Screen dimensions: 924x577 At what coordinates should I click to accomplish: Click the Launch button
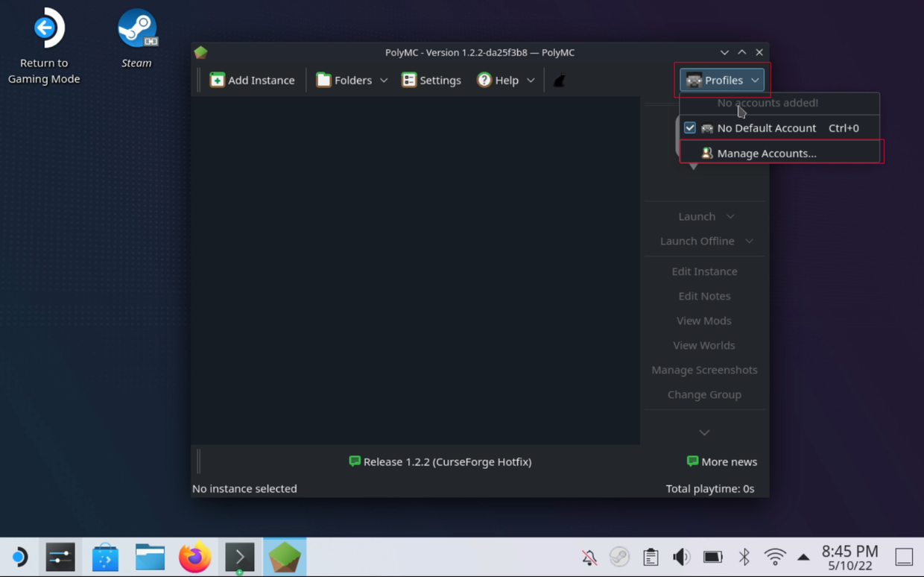click(x=697, y=216)
